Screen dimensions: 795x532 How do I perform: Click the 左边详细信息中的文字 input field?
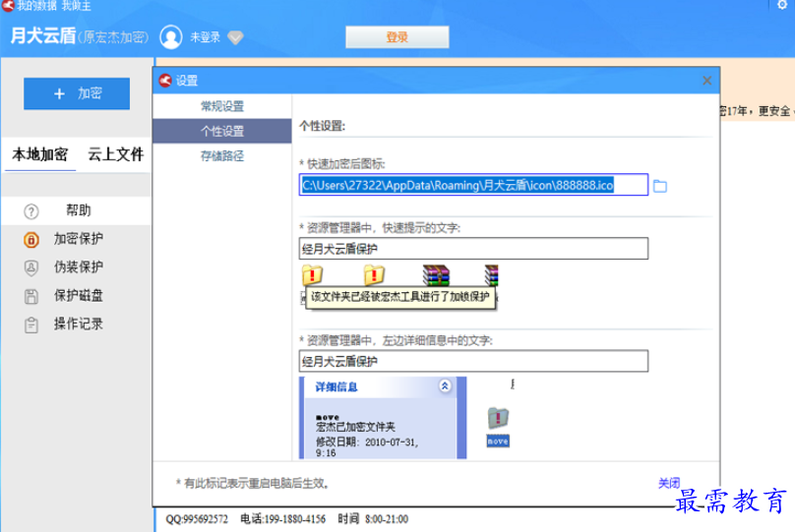point(473,361)
